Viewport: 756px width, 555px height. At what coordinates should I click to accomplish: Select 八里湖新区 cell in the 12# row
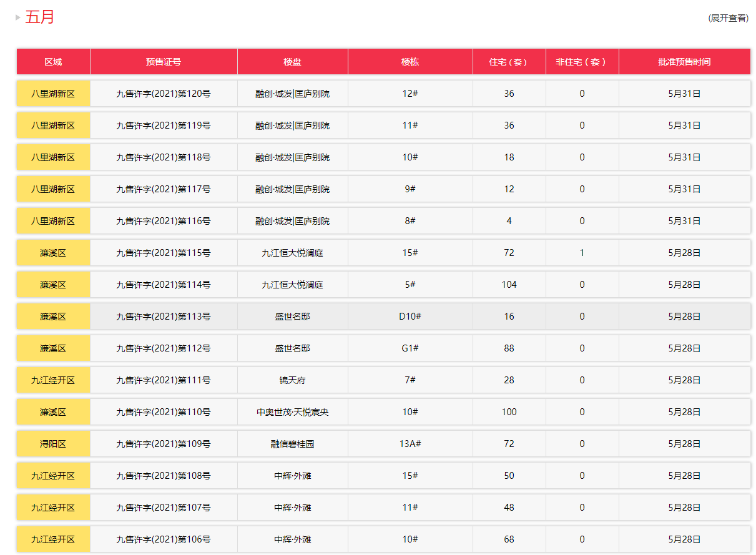click(53, 94)
